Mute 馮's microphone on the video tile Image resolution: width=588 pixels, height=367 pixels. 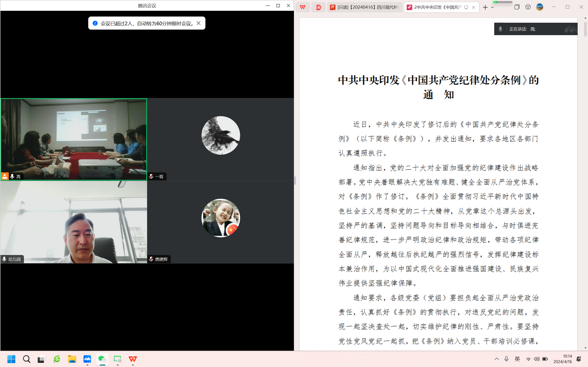tap(12, 176)
